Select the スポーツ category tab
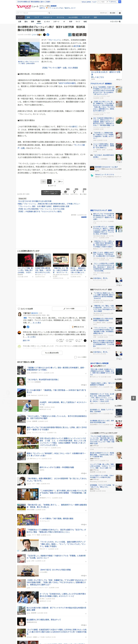Image resolution: width=138 pixels, height=644 pixels. (56, 21)
